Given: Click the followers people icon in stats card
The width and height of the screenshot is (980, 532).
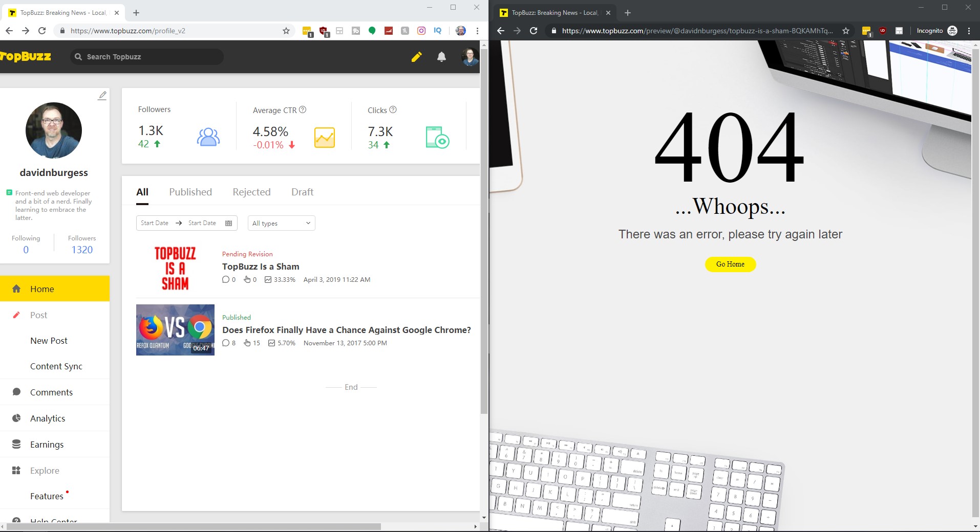Looking at the screenshot, I should [208, 137].
